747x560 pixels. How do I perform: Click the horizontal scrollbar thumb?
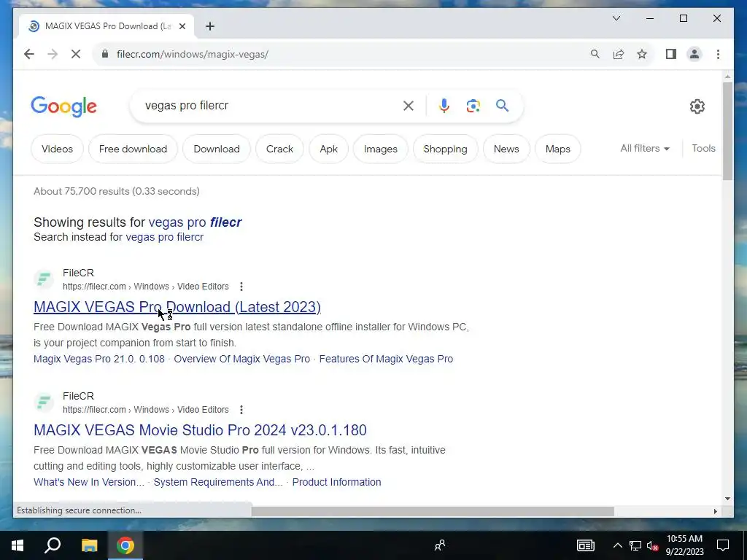pyautogui.click(x=433, y=511)
